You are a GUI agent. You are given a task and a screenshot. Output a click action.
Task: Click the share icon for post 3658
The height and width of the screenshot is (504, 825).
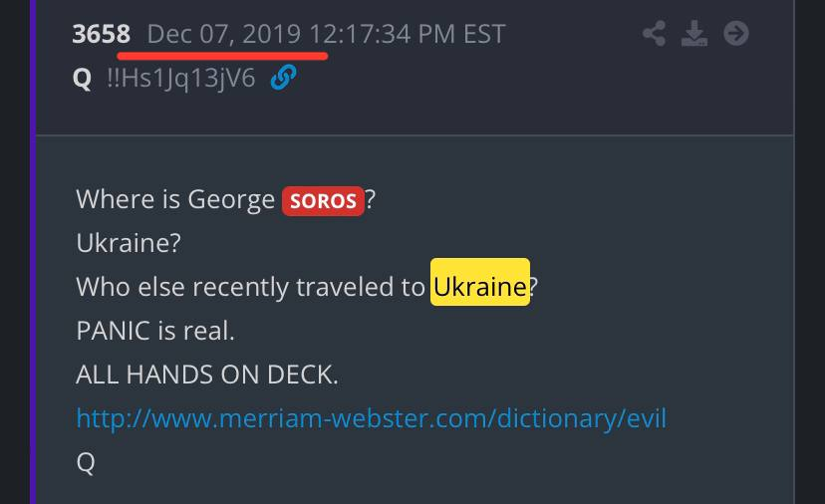tap(655, 34)
